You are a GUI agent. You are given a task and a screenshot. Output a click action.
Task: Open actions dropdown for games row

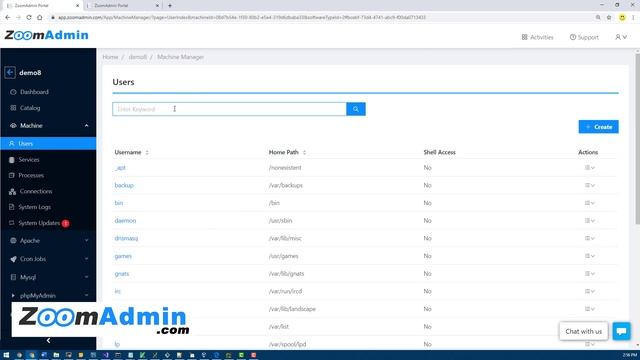(x=589, y=256)
